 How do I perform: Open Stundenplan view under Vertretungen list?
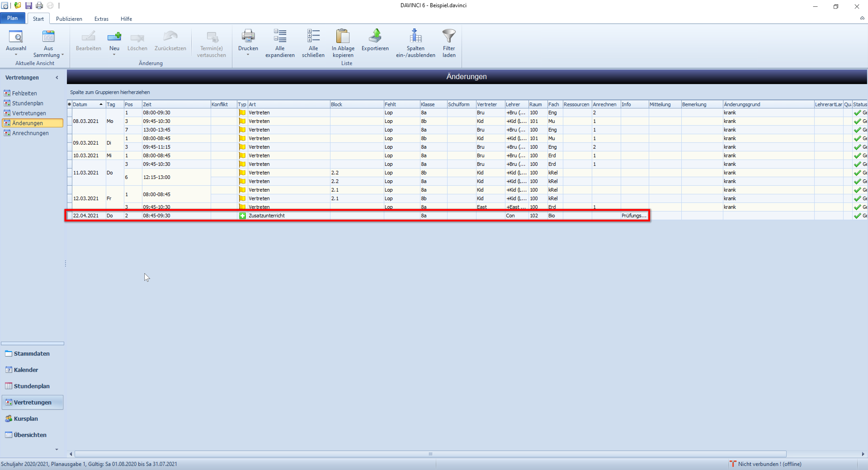27,103
